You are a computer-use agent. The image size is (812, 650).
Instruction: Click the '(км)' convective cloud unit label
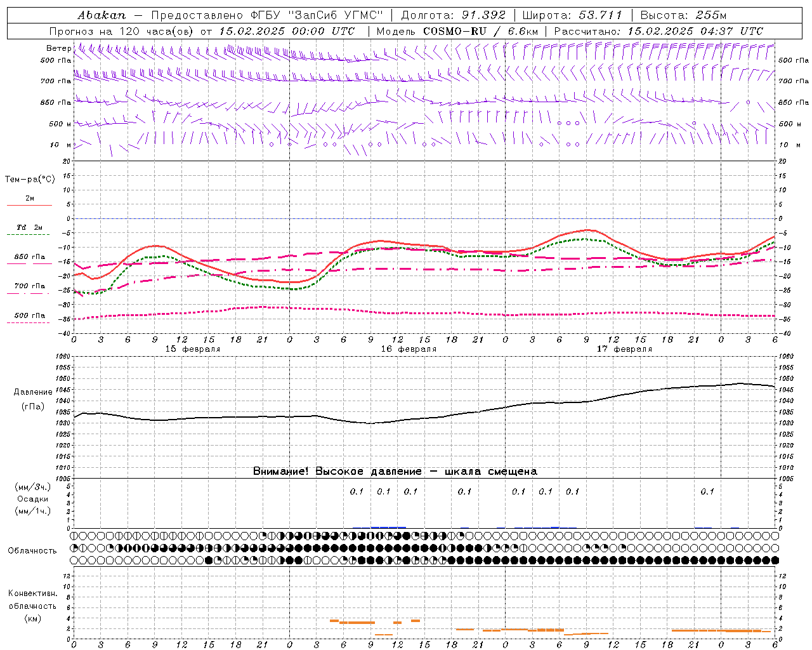(32, 618)
